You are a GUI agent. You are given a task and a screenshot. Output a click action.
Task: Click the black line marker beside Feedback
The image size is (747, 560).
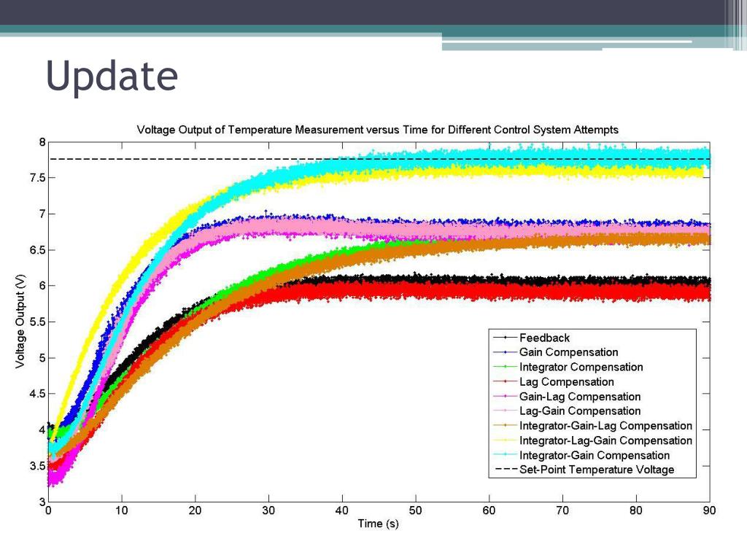pos(505,338)
